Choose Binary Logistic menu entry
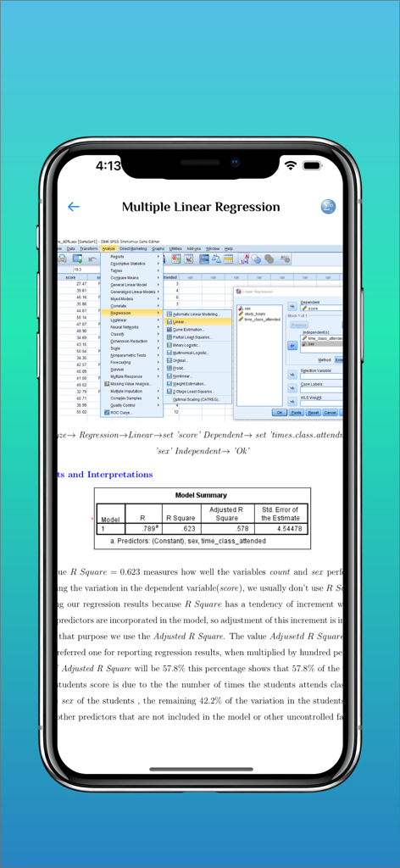The width and height of the screenshot is (400, 868). coord(197,345)
